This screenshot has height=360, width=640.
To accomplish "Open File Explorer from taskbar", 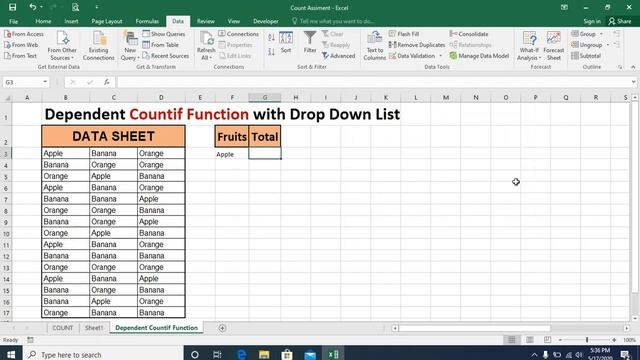I will pos(264,354).
